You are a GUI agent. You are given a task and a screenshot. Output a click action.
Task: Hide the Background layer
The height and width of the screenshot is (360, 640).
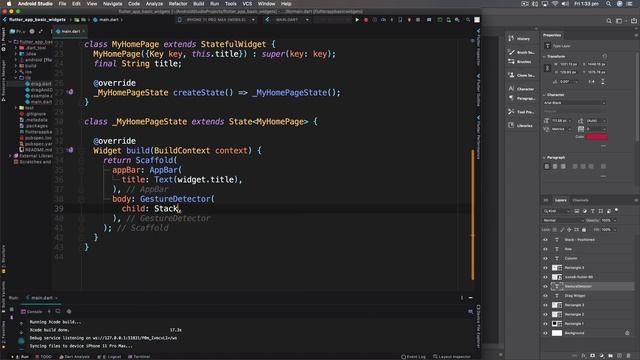pos(545,333)
